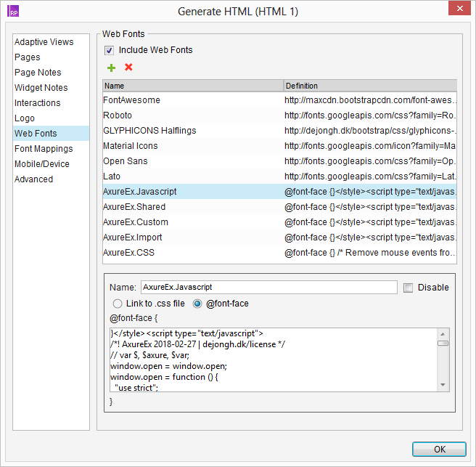Go to the Advanced settings section
The image size is (476, 467).
point(33,179)
